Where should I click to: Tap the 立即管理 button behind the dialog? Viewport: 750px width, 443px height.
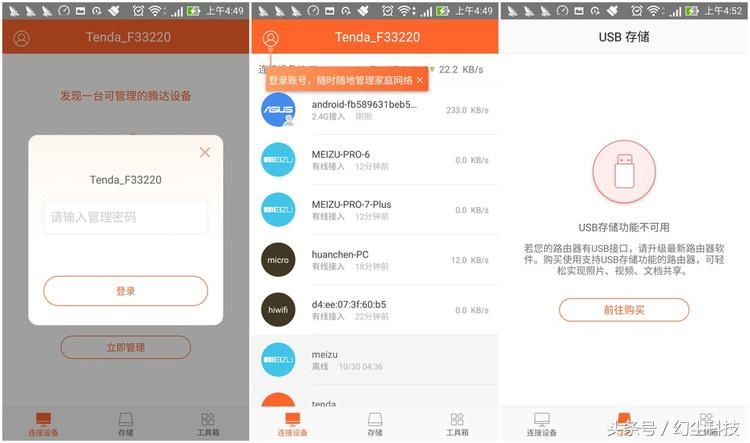125,347
